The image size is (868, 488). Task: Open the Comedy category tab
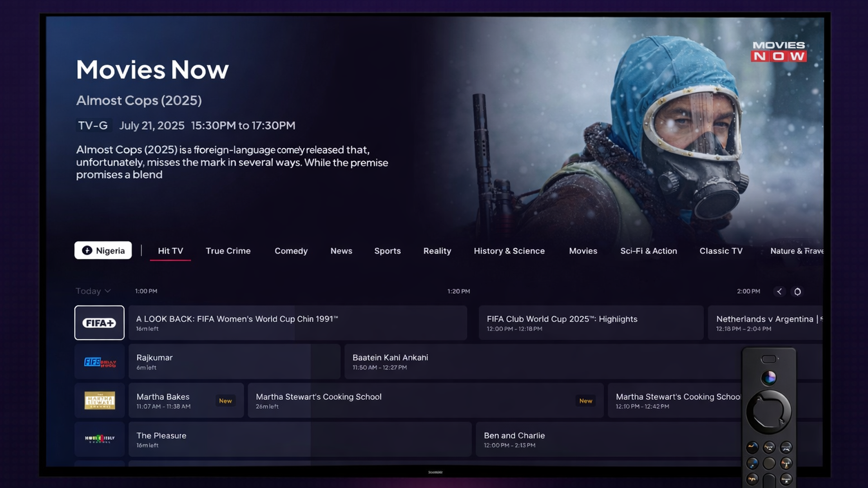pos(291,251)
